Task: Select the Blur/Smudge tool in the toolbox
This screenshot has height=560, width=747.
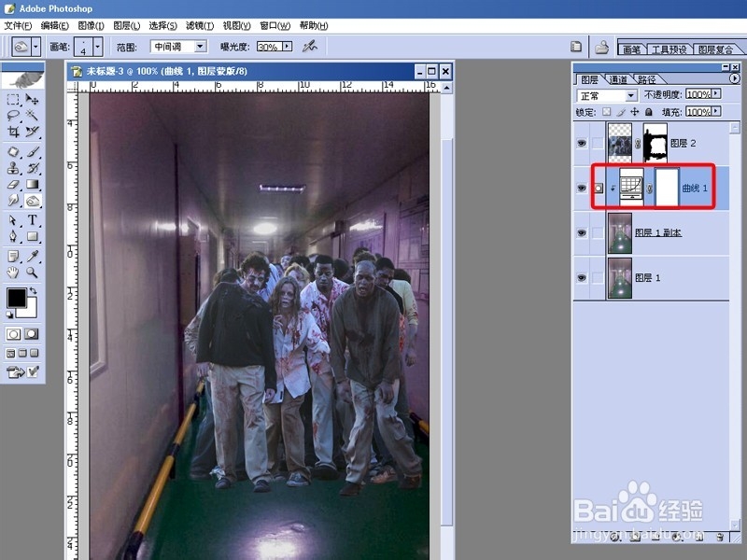Action: click(x=13, y=201)
